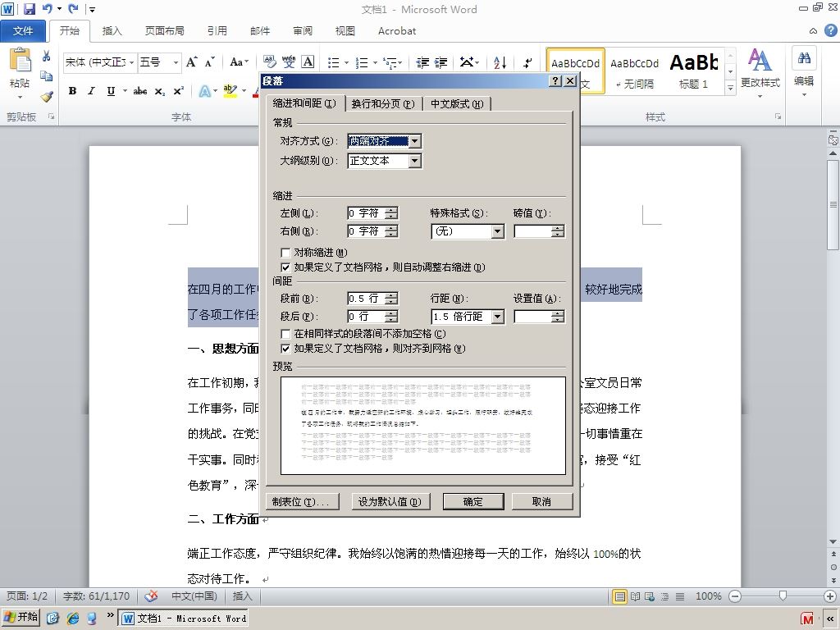This screenshot has height=630, width=840.
Task: Uncheck 如果定义了文档网格，则对齐到网格
Action: (285, 349)
